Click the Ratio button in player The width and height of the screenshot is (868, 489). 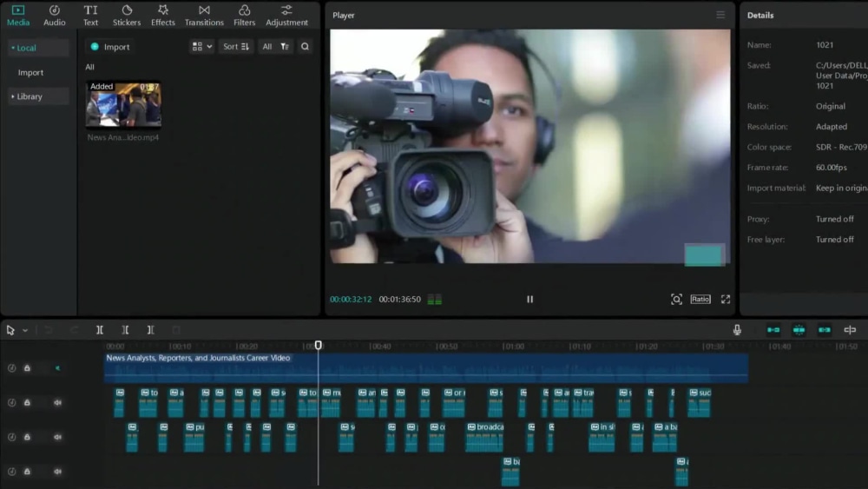(x=700, y=299)
